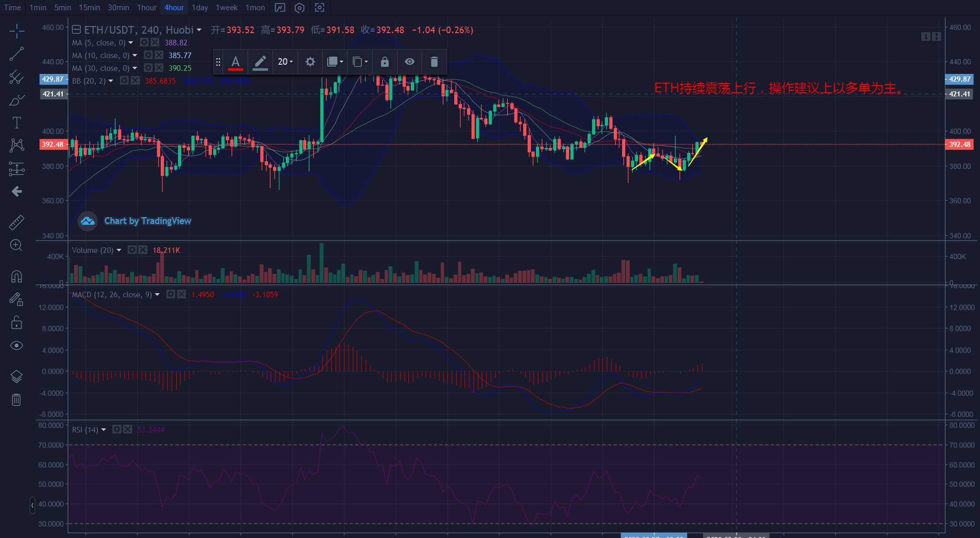980x538 pixels.
Task: Select the trend line drawing tool
Action: (16, 54)
